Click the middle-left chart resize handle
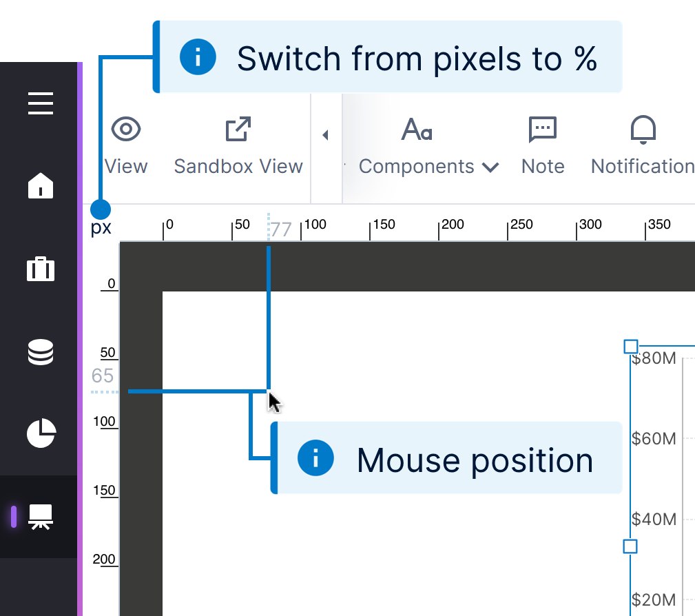This screenshot has height=616, width=695. (630, 546)
